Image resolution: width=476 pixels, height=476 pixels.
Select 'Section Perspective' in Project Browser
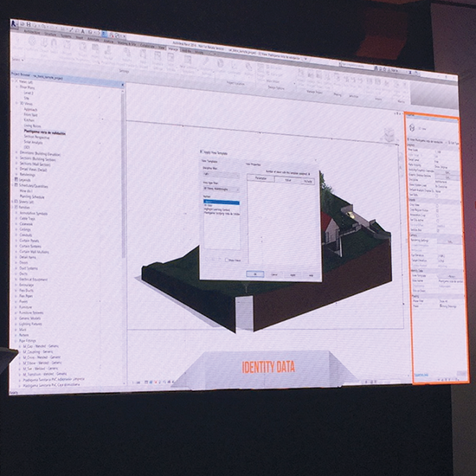coord(36,137)
